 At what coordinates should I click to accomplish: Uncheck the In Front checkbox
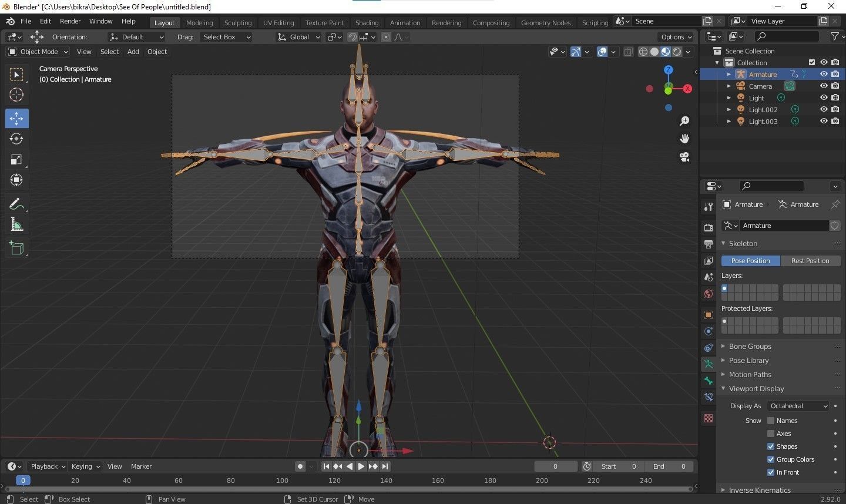tap(771, 472)
